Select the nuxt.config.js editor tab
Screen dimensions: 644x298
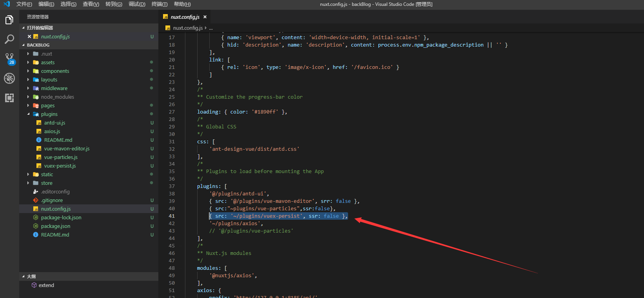[185, 17]
